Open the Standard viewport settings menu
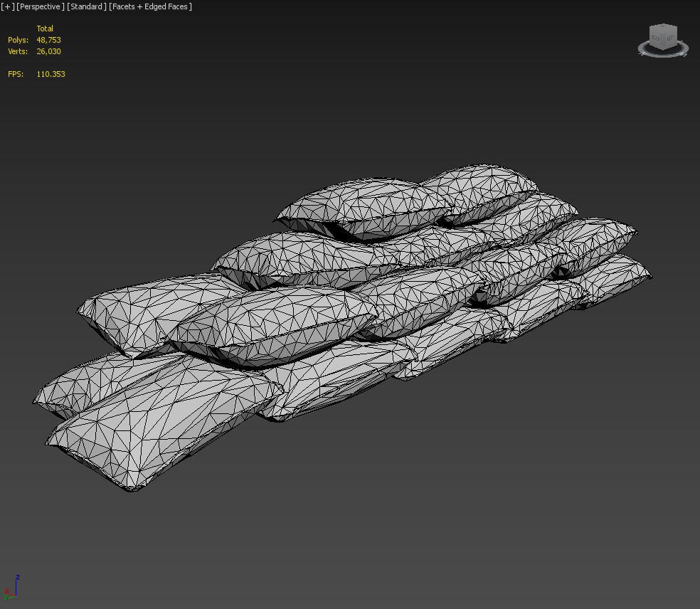Screen dimensions: 700x609 pos(86,6)
